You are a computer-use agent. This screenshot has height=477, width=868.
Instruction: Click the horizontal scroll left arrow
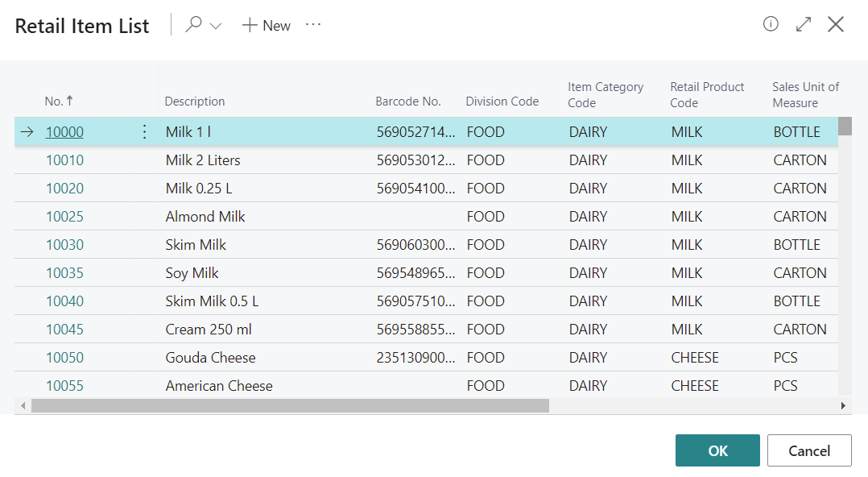click(23, 405)
